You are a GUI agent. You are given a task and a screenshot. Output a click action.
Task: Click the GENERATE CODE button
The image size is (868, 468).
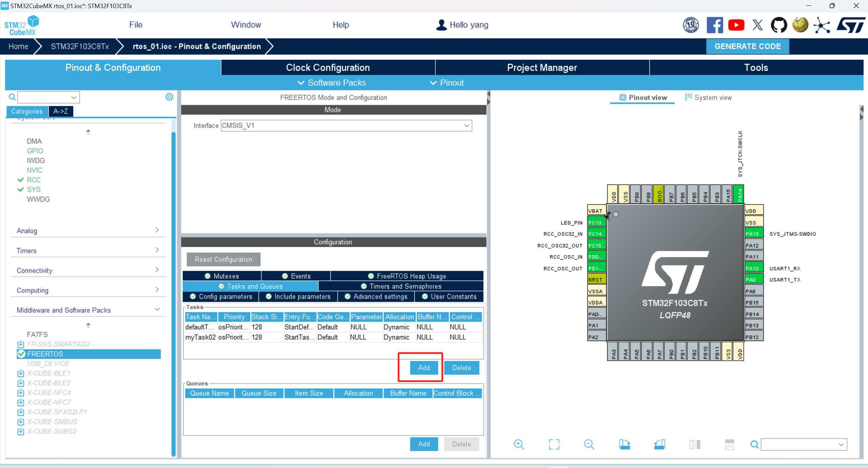click(747, 46)
